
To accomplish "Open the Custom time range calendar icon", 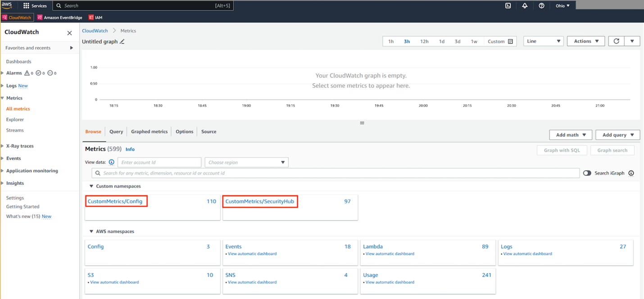I will tap(511, 41).
